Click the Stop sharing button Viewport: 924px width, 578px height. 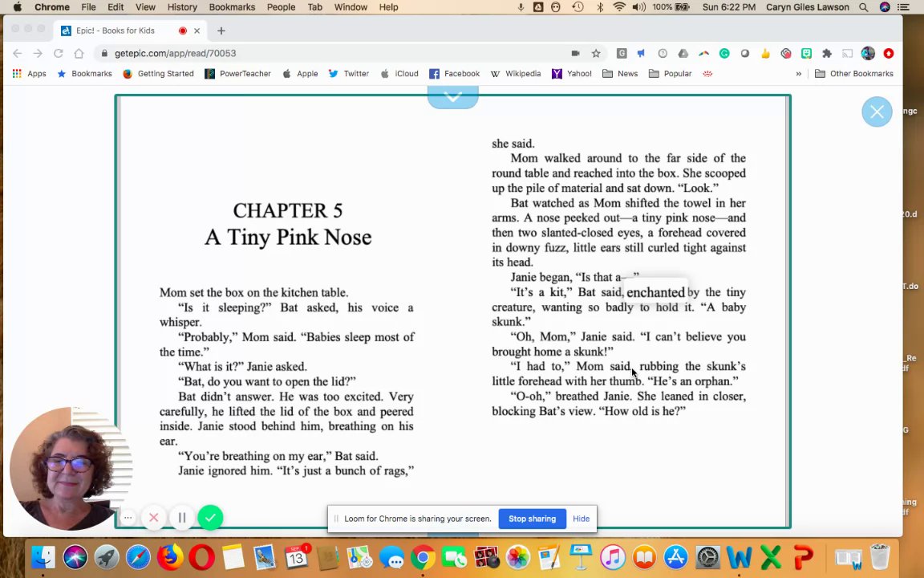[x=532, y=519]
